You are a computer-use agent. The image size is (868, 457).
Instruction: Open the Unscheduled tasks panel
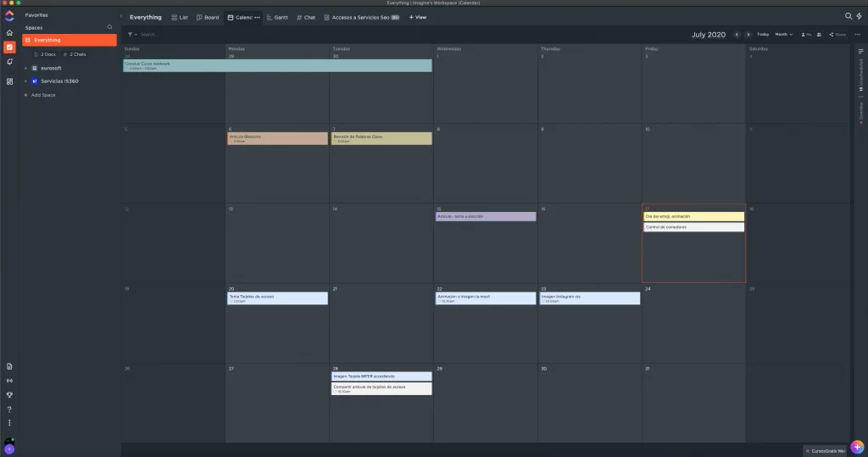pyautogui.click(x=861, y=75)
